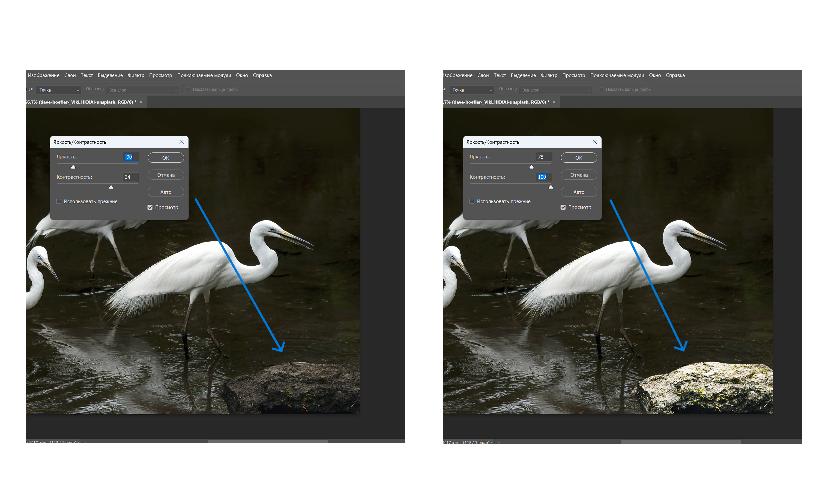Image resolution: width=828 pixels, height=504 pixels.
Task: Expand Все слои dropdown in left window
Action: pos(142,90)
